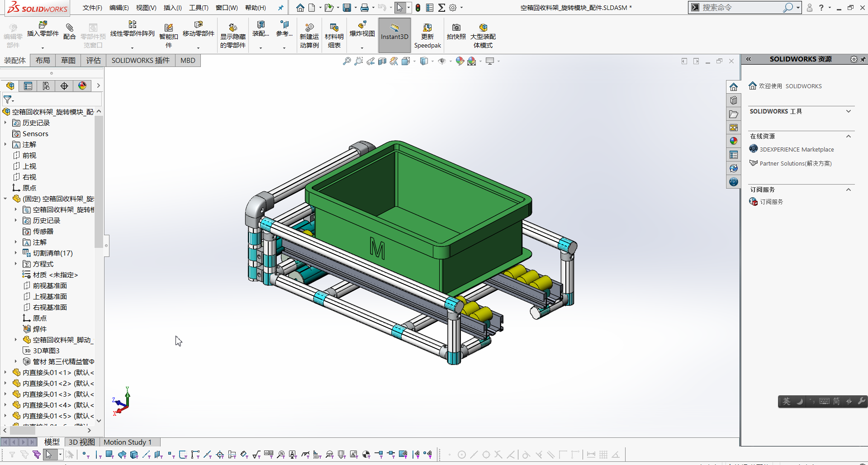Select the Sensors tree item
This screenshot has width=868, height=465.
(x=35, y=133)
